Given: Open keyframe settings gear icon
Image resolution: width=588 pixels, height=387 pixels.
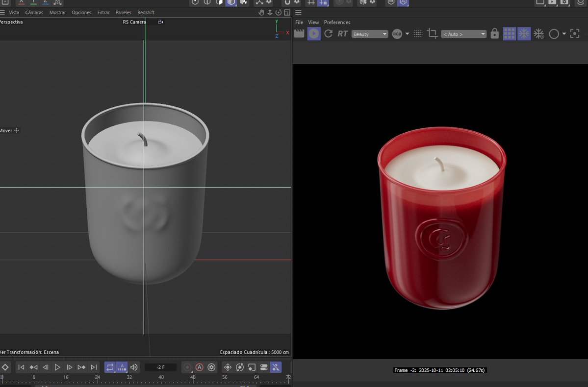Looking at the screenshot, I should click(x=211, y=367).
